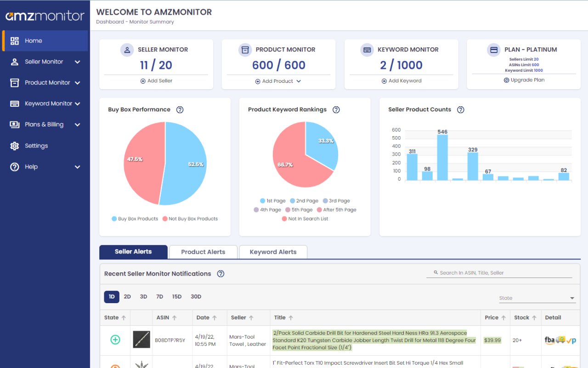Select the 15D time range button
This screenshot has width=588, height=368.
[177, 297]
